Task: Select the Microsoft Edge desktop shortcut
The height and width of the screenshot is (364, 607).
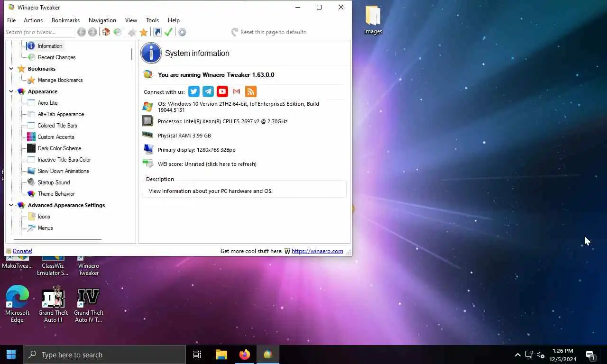Action: coord(17,304)
